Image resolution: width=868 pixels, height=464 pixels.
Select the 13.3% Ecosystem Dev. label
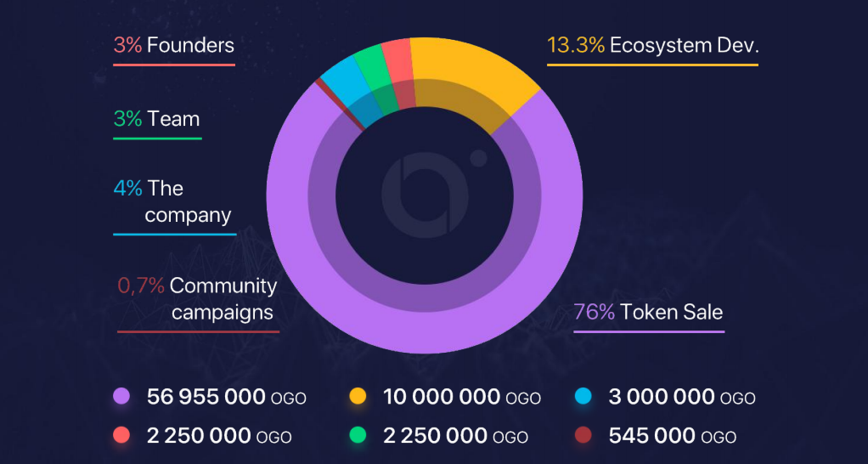click(x=652, y=45)
